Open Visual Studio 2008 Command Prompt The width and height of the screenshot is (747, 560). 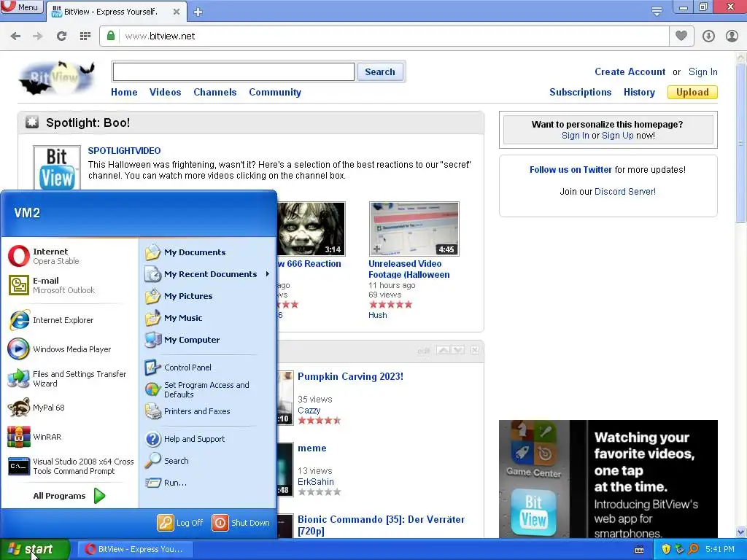coord(69,466)
